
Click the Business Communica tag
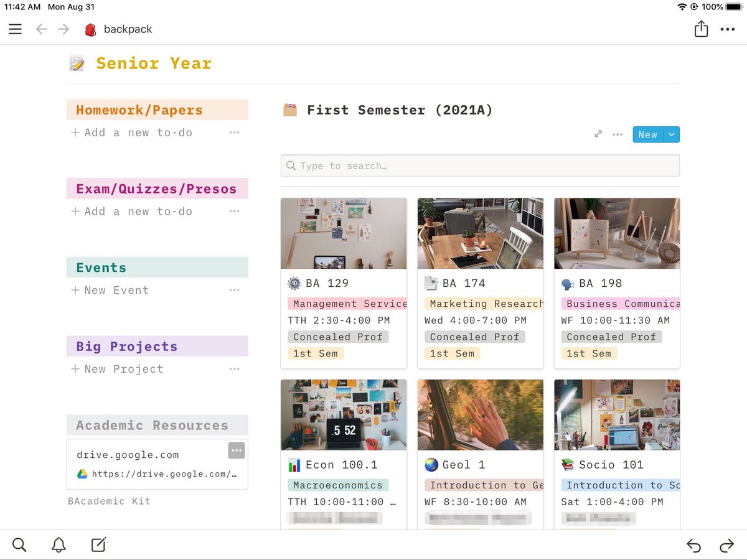tap(621, 304)
